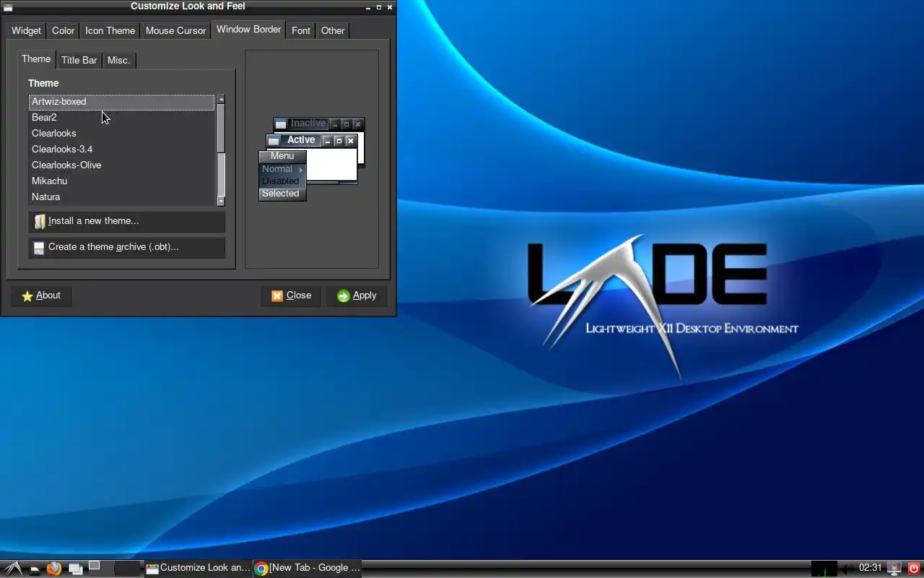
Task: Launch the file manager from taskbar
Action: [x=34, y=569]
